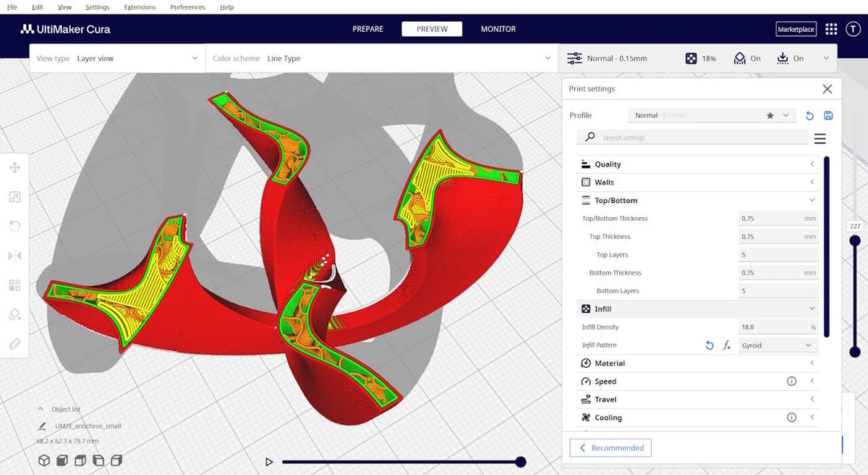This screenshot has height=475, width=868.
Task: Open the Extensions menu
Action: [140, 7]
